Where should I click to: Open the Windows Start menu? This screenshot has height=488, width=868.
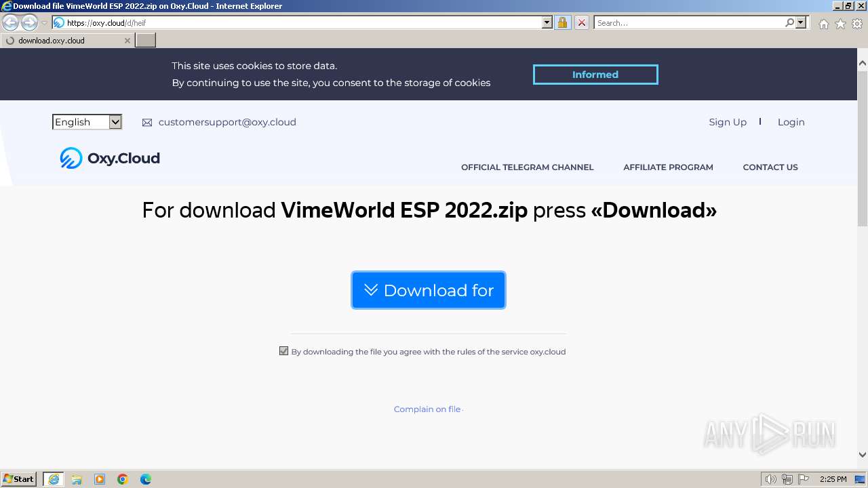coord(19,479)
